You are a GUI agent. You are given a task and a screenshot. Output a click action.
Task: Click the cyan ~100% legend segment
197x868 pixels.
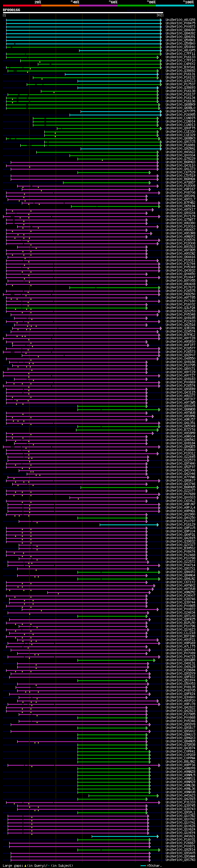[175, 6]
